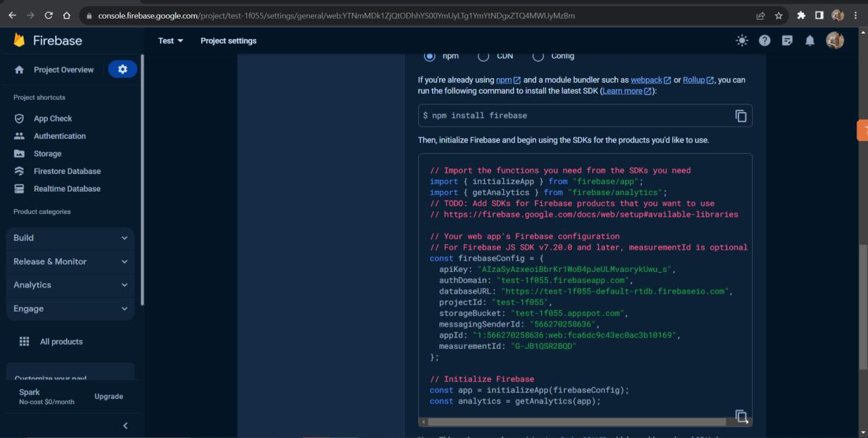Image resolution: width=868 pixels, height=438 pixels.
Task: Select the npm radio option
Action: [430, 56]
